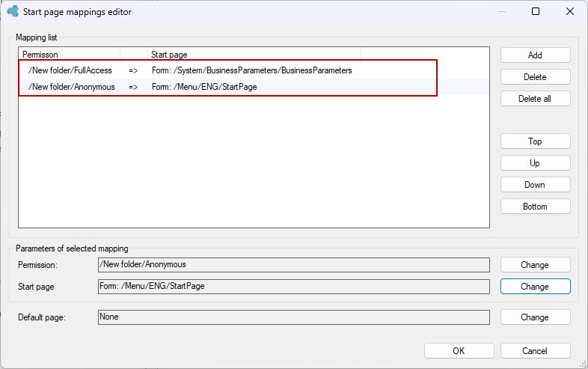Click the Permisson column header
Image resolution: width=588 pixels, height=369 pixels.
70,55
